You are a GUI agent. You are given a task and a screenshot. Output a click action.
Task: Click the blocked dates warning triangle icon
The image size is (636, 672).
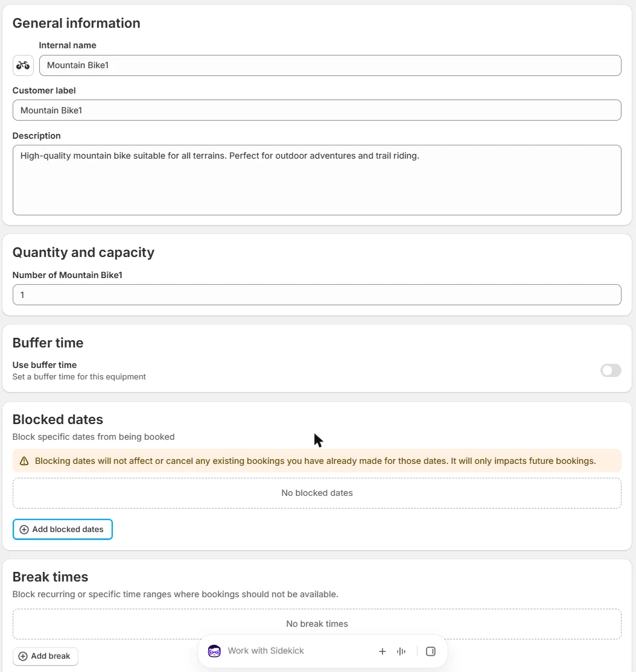tap(24, 461)
